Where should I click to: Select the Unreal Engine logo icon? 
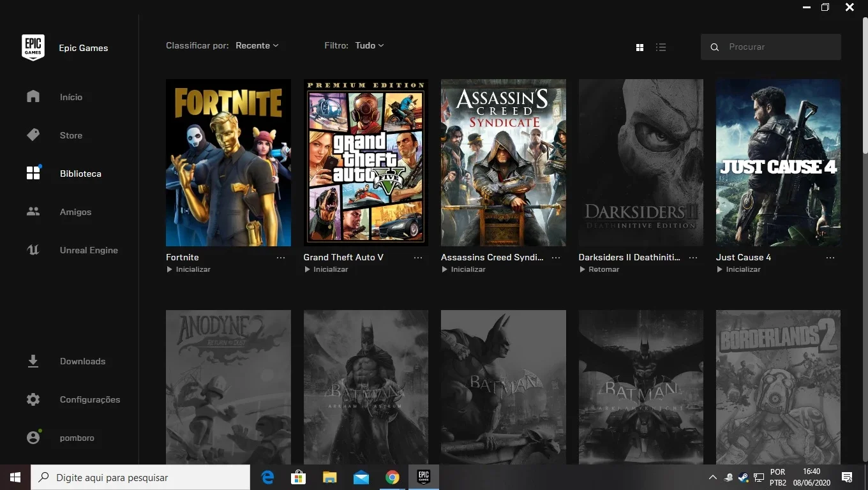point(33,250)
